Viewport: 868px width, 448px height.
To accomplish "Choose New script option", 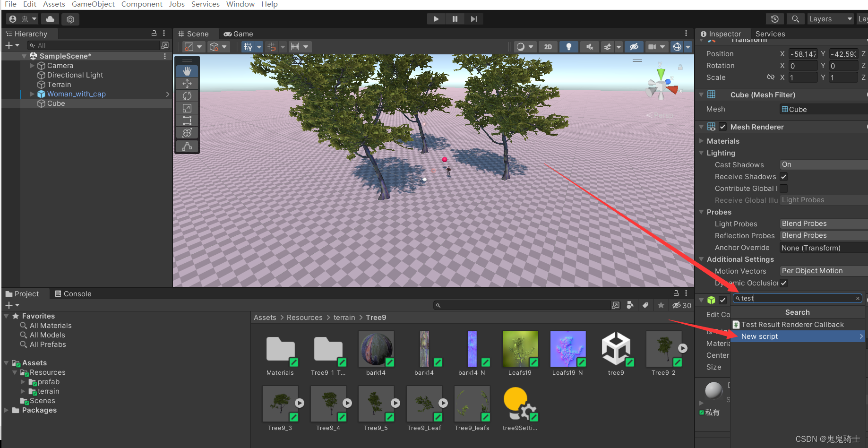I will (798, 336).
